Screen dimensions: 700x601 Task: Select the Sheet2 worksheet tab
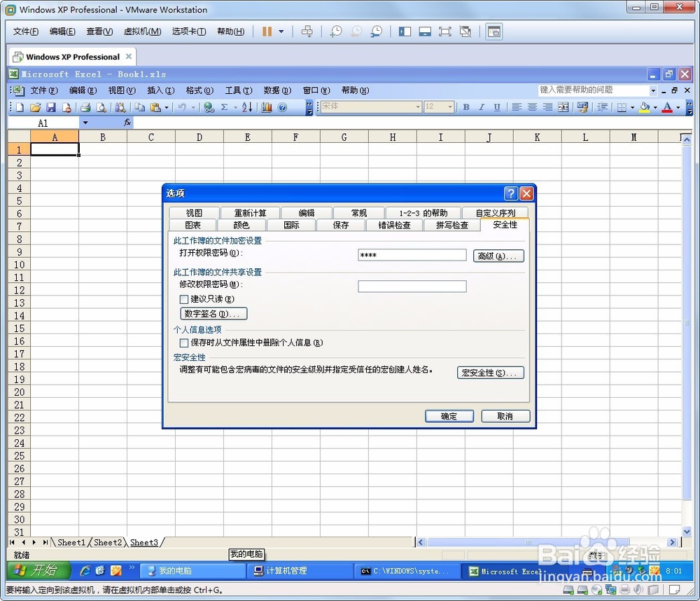pyautogui.click(x=108, y=542)
